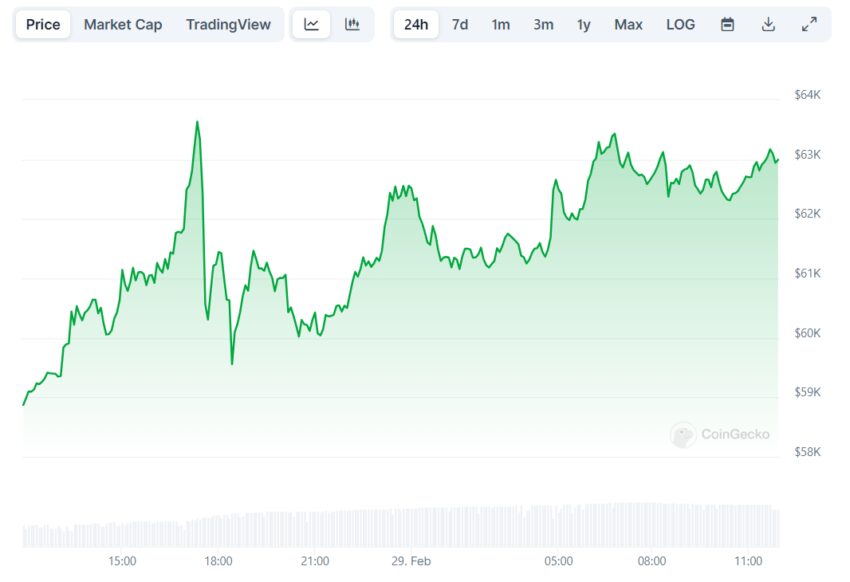Set chart range to 1m
The width and height of the screenshot is (850, 582).
pyautogui.click(x=500, y=25)
